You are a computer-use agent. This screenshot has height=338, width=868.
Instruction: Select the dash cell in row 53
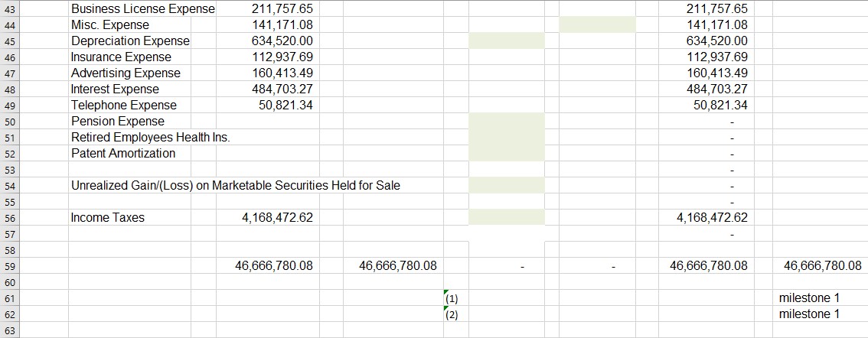tap(706, 169)
